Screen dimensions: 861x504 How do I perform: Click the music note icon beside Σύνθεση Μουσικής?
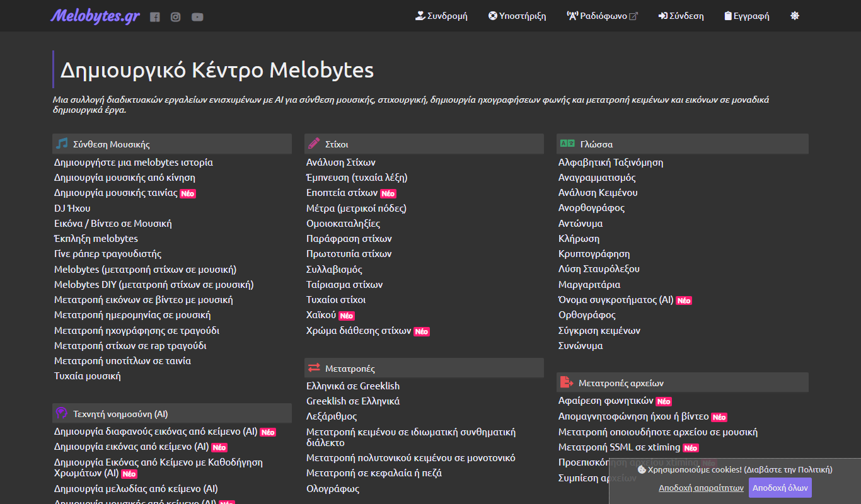(x=62, y=144)
